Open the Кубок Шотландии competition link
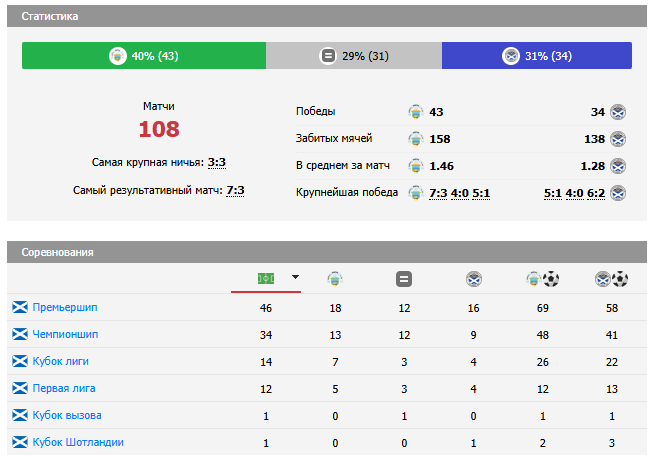This screenshot has height=459, width=653. pos(78,442)
